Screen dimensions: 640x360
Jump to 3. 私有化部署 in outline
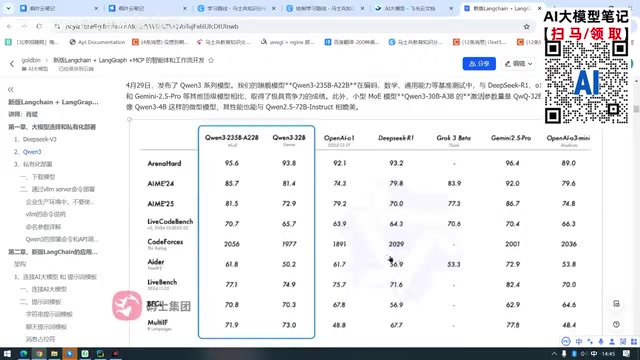(x=33, y=164)
